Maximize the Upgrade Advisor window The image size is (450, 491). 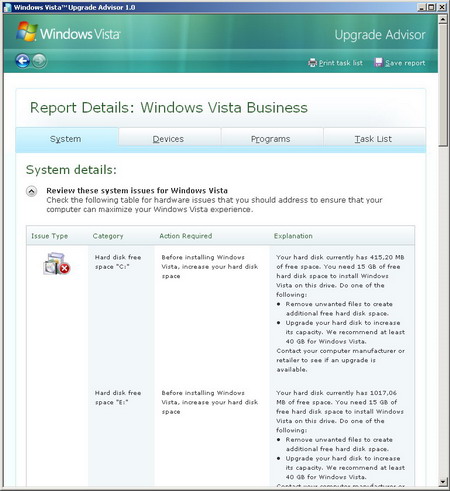pyautogui.click(x=431, y=7)
